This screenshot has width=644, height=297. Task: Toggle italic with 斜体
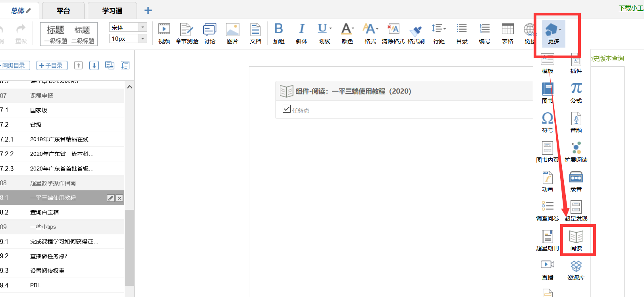click(x=302, y=33)
